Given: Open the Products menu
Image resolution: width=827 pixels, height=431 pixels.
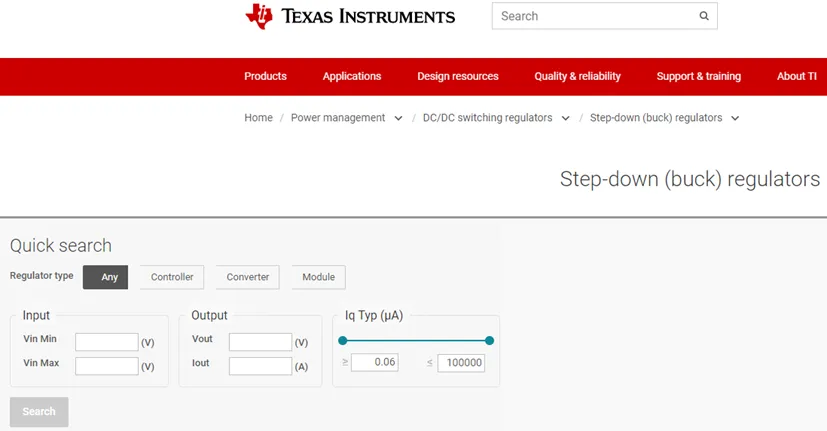Looking at the screenshot, I should 265,76.
